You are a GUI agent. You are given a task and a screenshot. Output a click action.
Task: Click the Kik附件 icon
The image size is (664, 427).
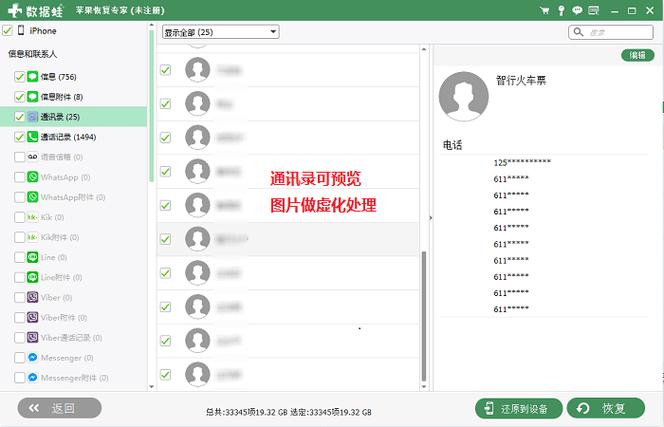coord(33,237)
